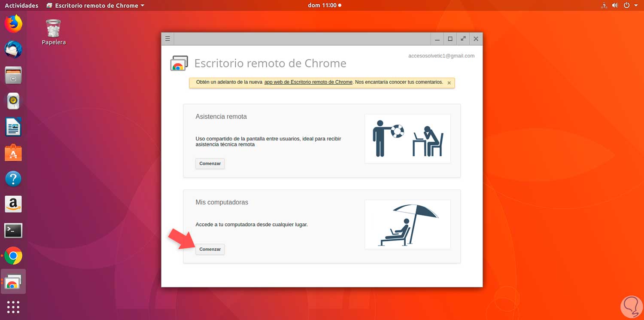Close the Escritorio remoto de Chrome window
This screenshot has width=644, height=320.
476,39
